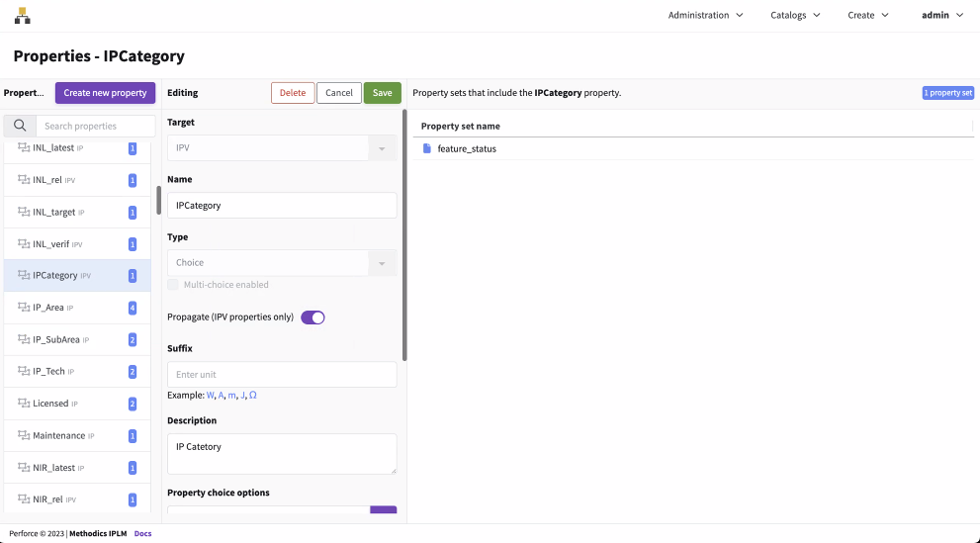Click into the Suffix unit input field
The height and width of the screenshot is (543, 980).
click(282, 375)
